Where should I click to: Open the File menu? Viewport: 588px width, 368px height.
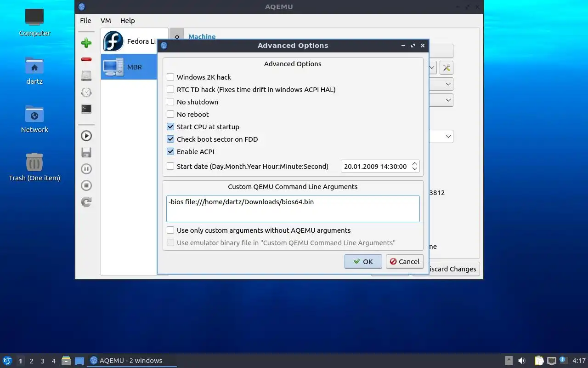(85, 21)
